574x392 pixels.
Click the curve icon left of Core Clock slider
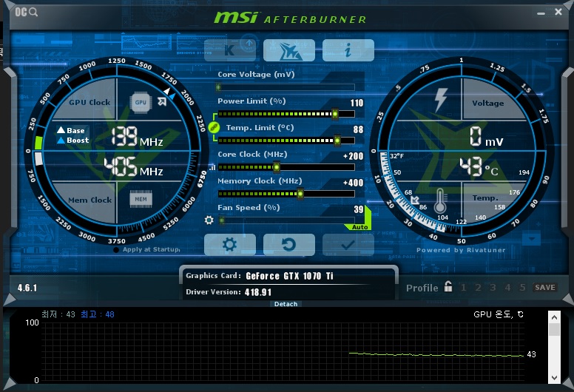point(213,168)
